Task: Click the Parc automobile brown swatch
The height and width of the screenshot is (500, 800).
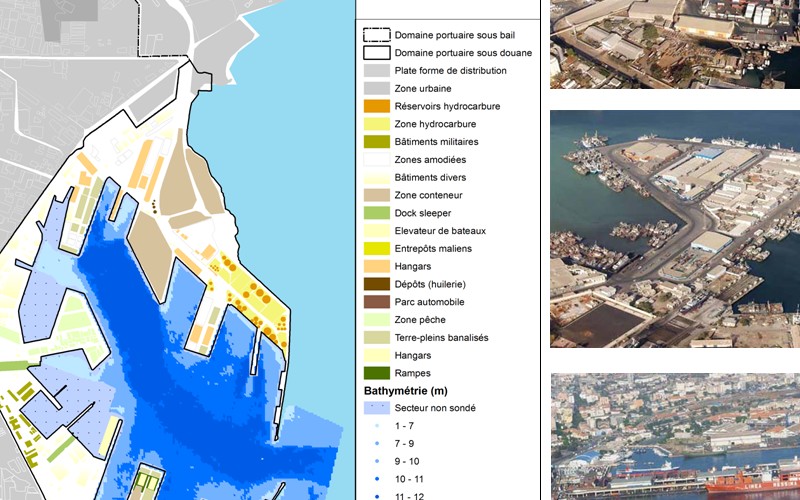Action: tap(375, 302)
